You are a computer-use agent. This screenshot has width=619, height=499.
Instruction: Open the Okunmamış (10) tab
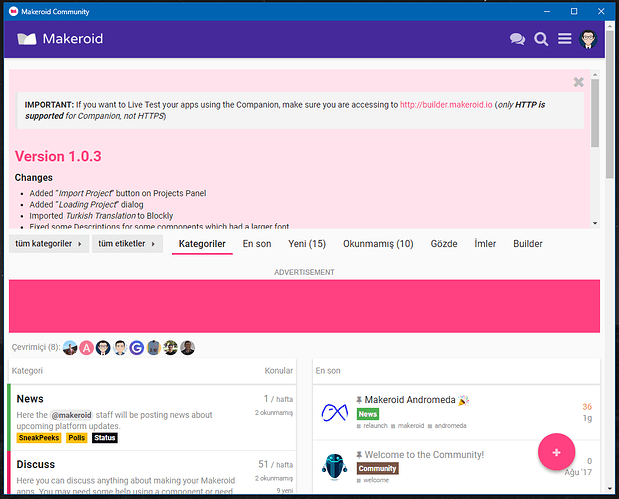coord(378,244)
